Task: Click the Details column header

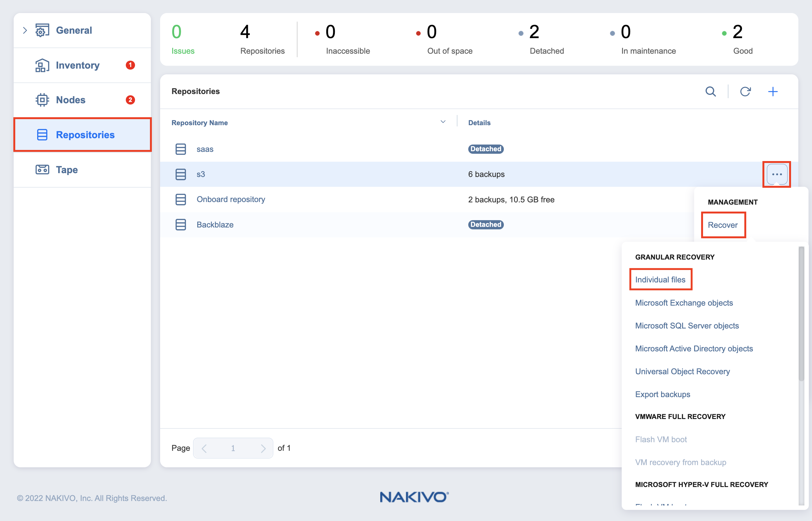Action: pyautogui.click(x=479, y=123)
